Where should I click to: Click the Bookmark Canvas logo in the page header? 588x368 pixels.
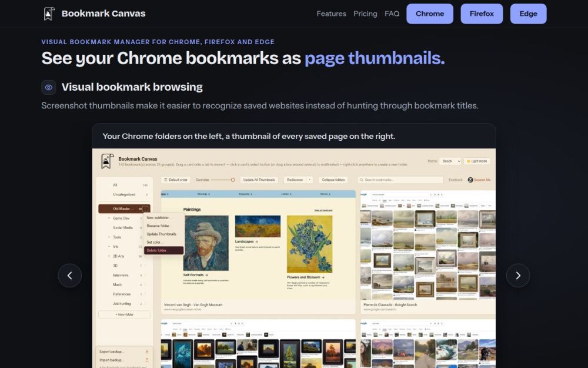click(49, 14)
